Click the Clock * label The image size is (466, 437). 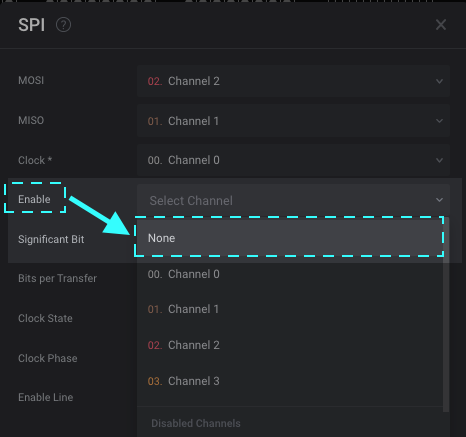point(35,160)
